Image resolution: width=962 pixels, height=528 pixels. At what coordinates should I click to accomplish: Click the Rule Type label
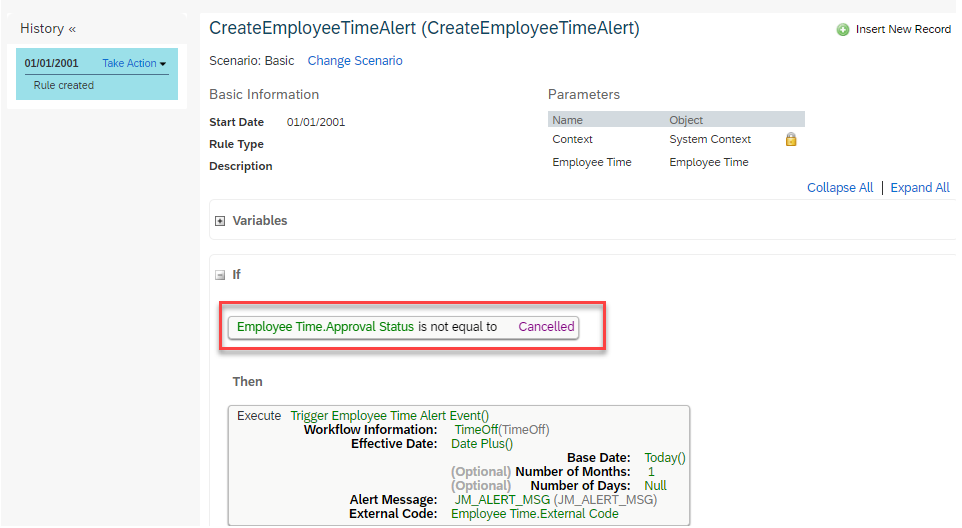(236, 144)
